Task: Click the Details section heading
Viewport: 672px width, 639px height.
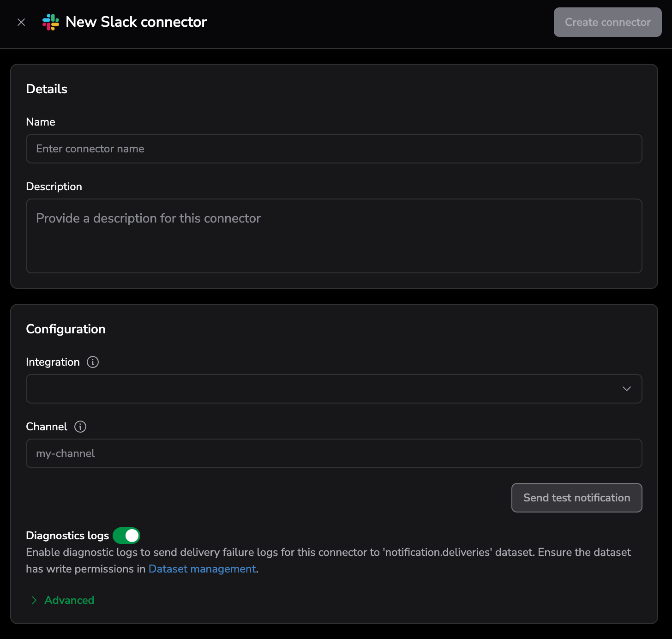Action: tap(47, 89)
